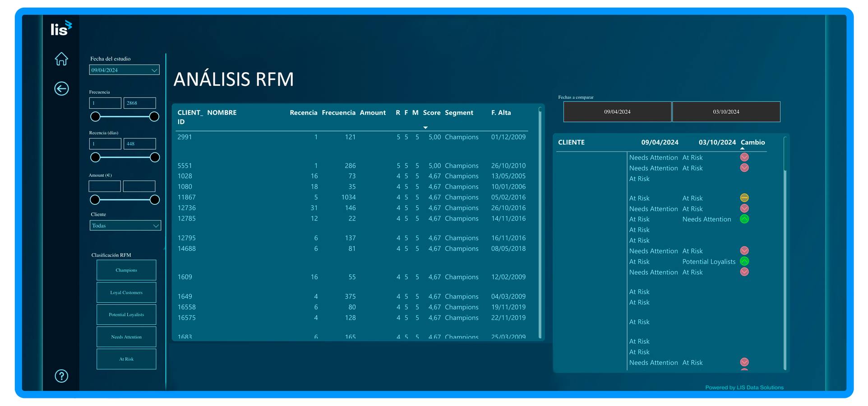
Task: Click the LIS logo
Action: [61, 28]
